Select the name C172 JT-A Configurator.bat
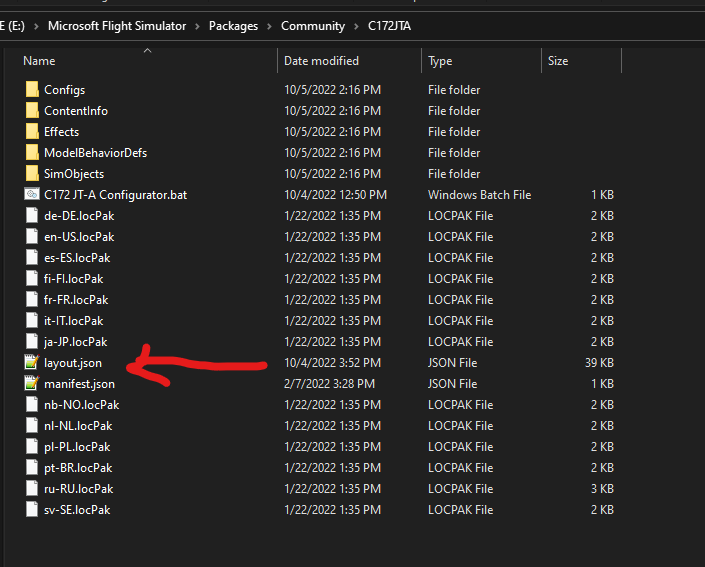 pyautogui.click(x=116, y=195)
